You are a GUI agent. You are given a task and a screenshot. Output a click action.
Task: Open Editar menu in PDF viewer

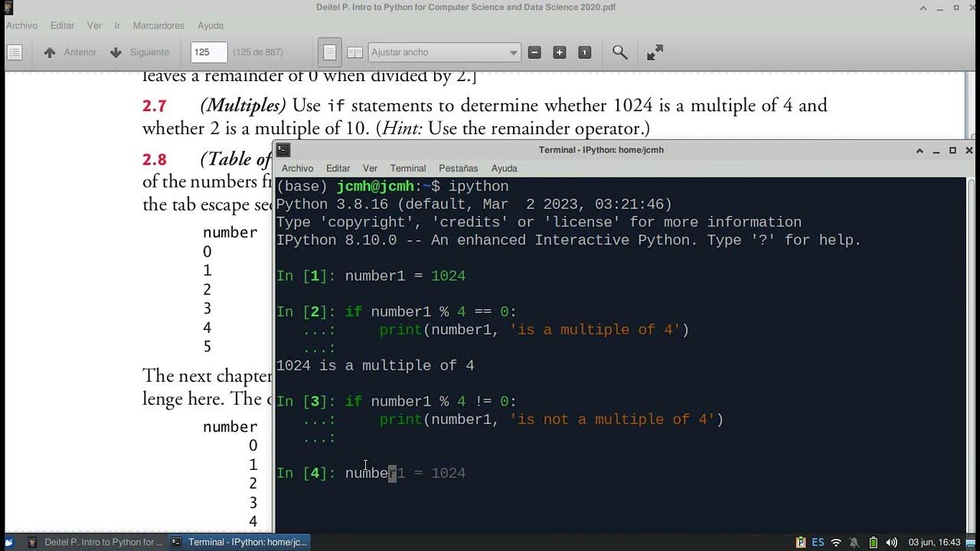click(x=62, y=25)
